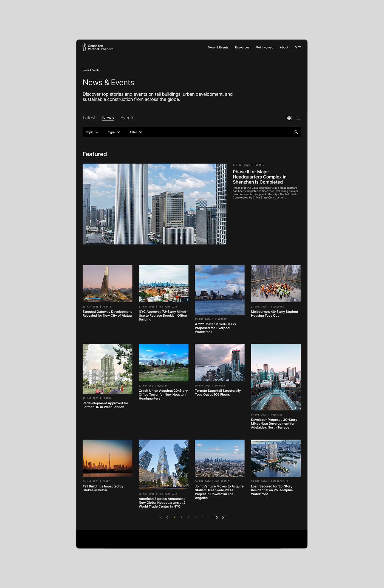Open the About navigation item
This screenshot has height=588, width=384.
[284, 48]
